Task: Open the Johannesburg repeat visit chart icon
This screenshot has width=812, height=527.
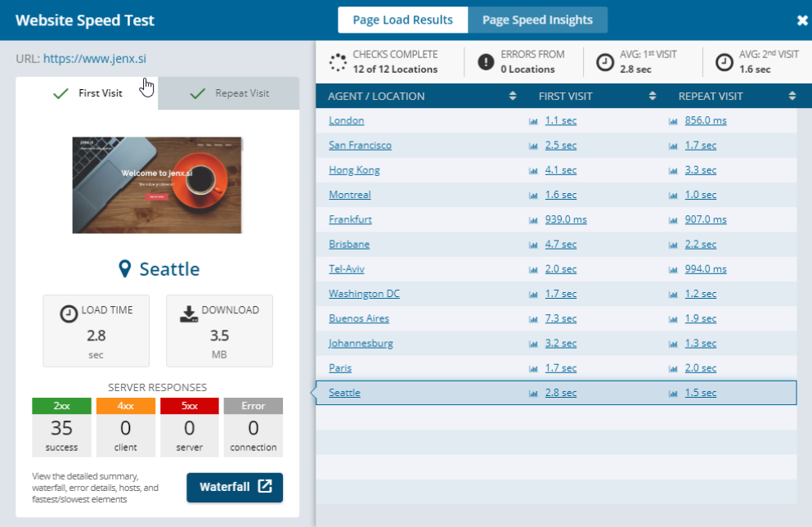Action: (673, 344)
